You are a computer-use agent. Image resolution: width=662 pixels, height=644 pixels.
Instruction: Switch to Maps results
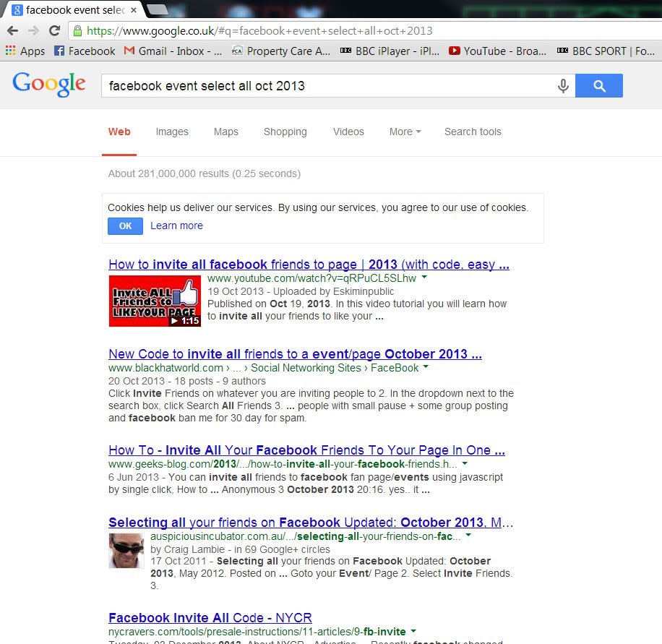226,132
